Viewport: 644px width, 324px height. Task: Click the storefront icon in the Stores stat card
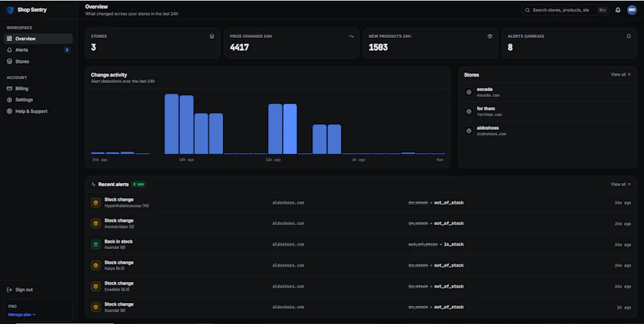tap(212, 36)
